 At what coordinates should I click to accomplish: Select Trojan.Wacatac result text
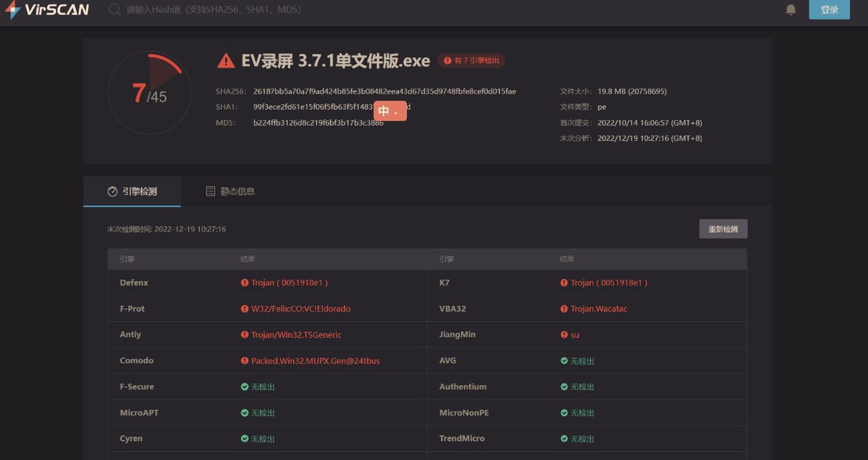[x=599, y=309]
